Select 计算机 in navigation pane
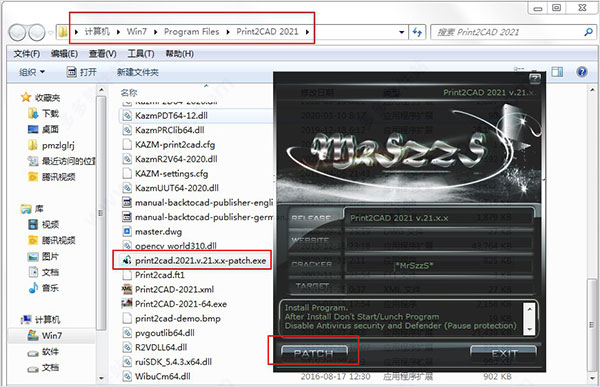This screenshot has width=600, height=387. coord(41,320)
